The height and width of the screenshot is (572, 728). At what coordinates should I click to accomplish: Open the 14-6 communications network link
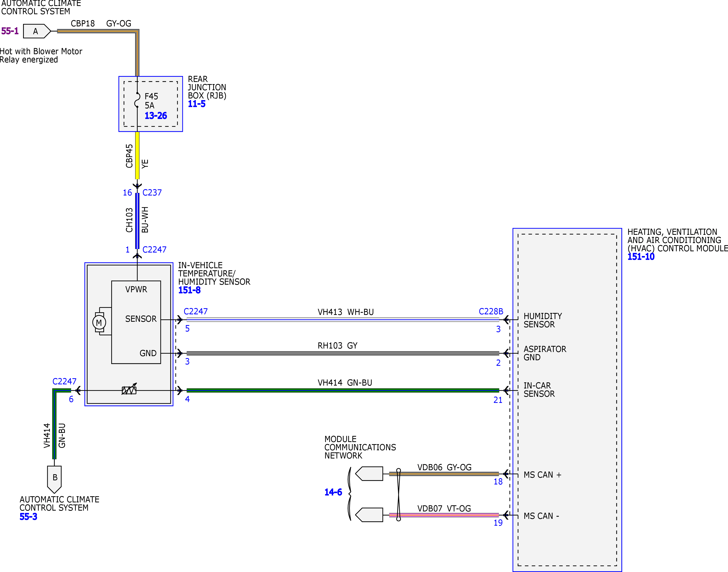333,492
